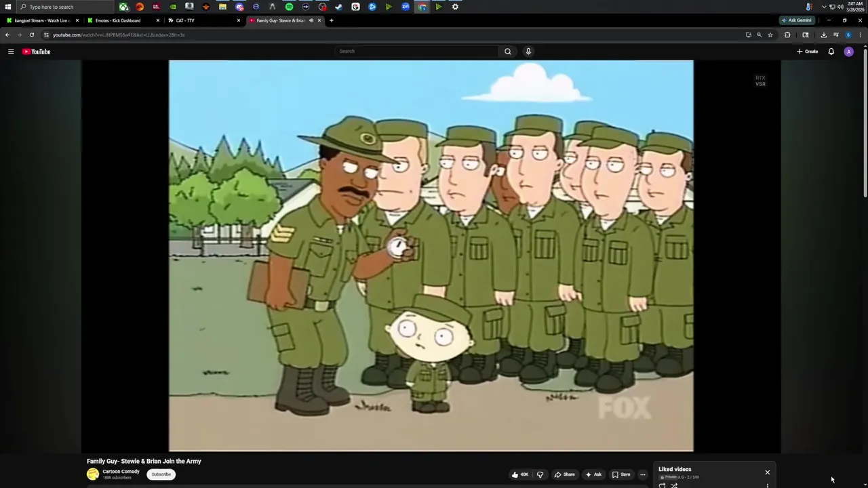Open more actions below the video
This screenshot has width=868, height=488.
click(643, 474)
